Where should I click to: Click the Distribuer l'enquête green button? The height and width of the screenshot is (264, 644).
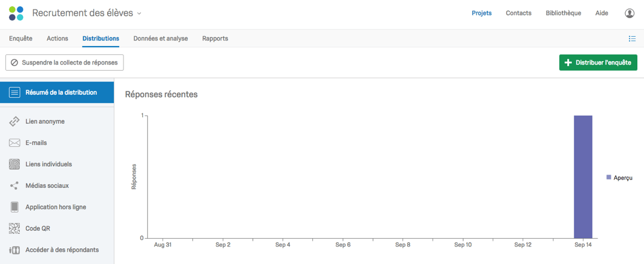[x=598, y=63]
